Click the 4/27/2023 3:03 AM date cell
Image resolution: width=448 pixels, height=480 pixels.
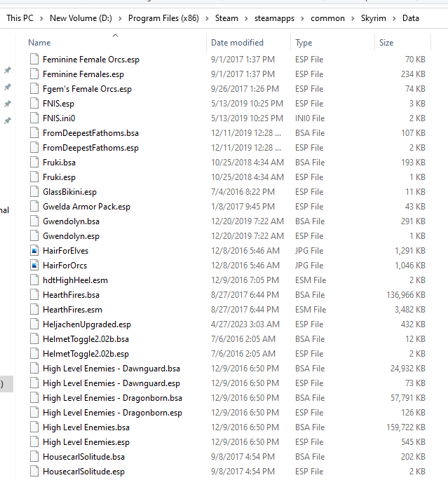[x=245, y=324]
